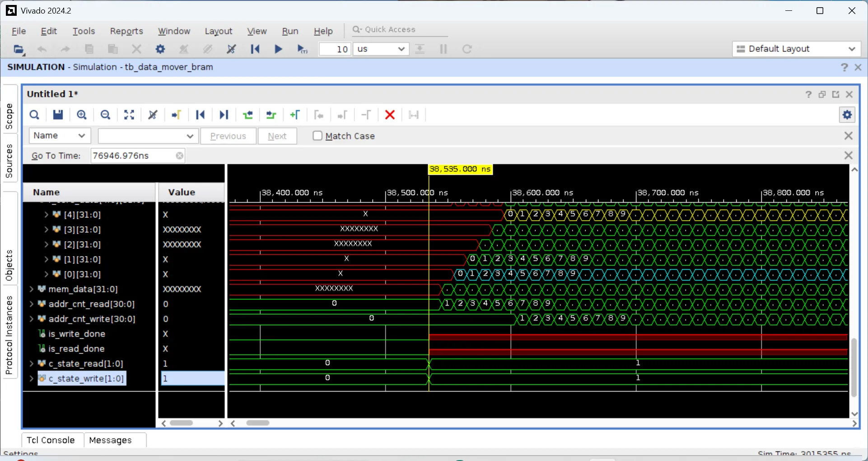Image resolution: width=868 pixels, height=461 pixels.
Task: Open the Tools menu
Action: tap(84, 31)
